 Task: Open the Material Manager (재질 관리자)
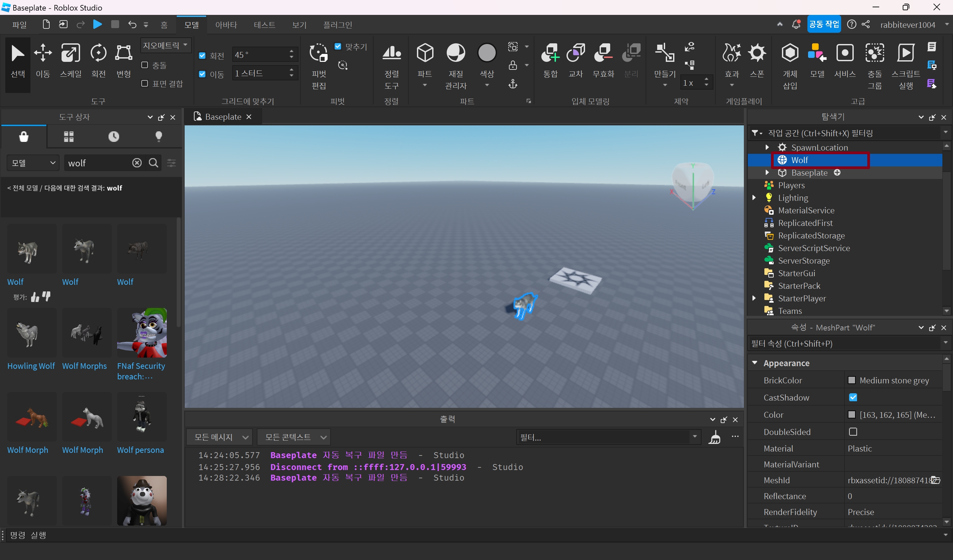coord(456,54)
